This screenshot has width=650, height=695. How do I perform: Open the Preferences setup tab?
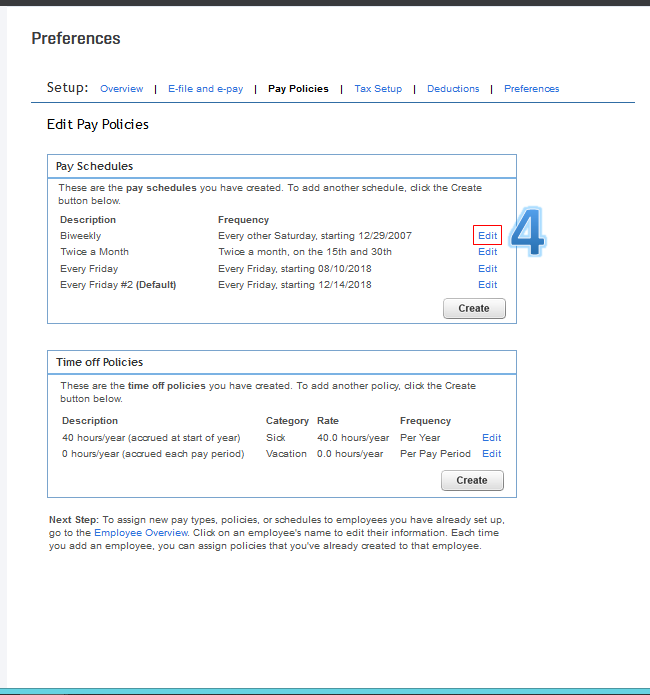(x=532, y=89)
